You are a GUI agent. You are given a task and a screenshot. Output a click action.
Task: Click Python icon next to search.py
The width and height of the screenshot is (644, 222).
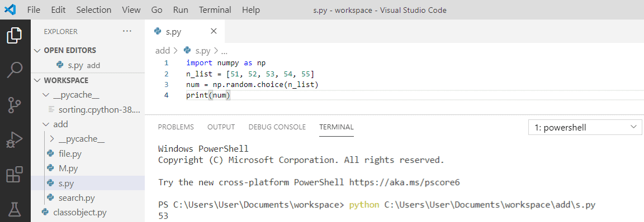point(51,198)
